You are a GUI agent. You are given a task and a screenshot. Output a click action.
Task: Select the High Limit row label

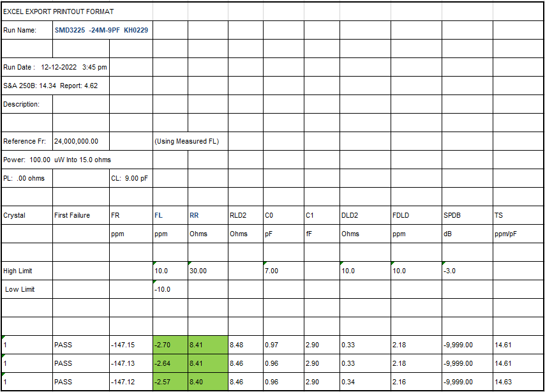pos(18,271)
